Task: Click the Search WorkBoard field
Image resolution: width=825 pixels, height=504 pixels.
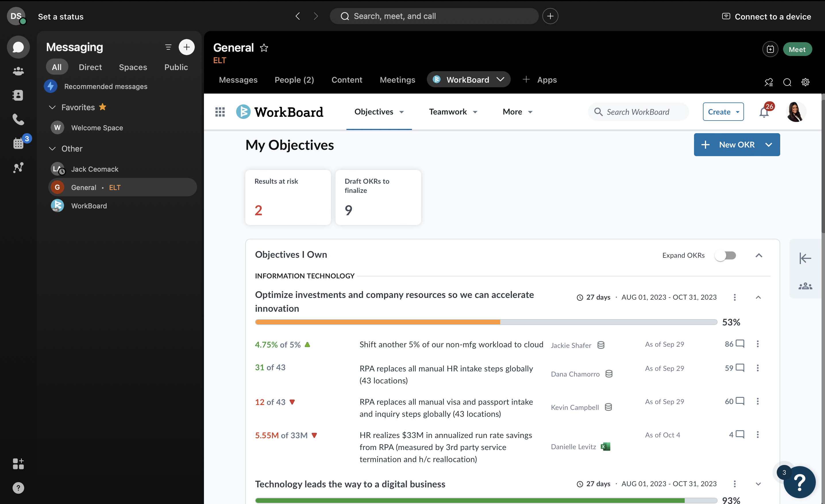Action: coord(638,112)
